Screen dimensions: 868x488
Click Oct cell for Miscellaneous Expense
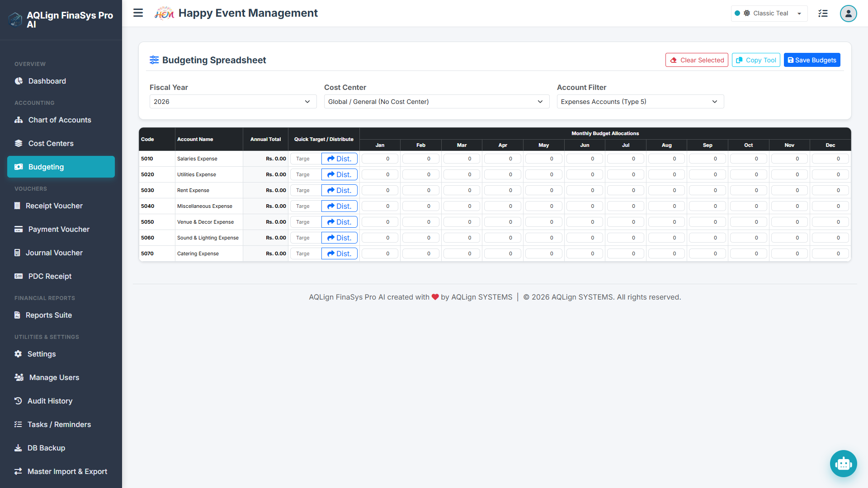point(749,206)
